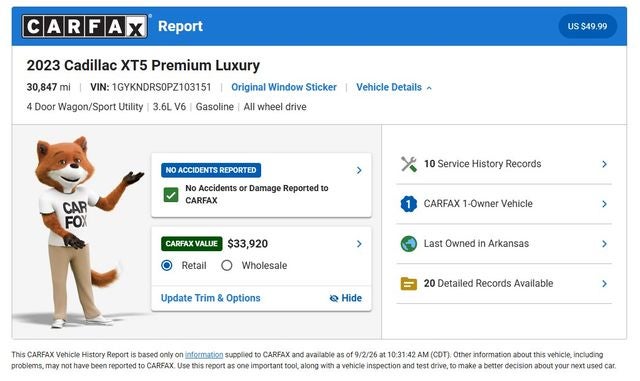Click the green check No Accidents checkbox
Image resolution: width=640 pixels, height=381 pixels.
click(x=171, y=195)
